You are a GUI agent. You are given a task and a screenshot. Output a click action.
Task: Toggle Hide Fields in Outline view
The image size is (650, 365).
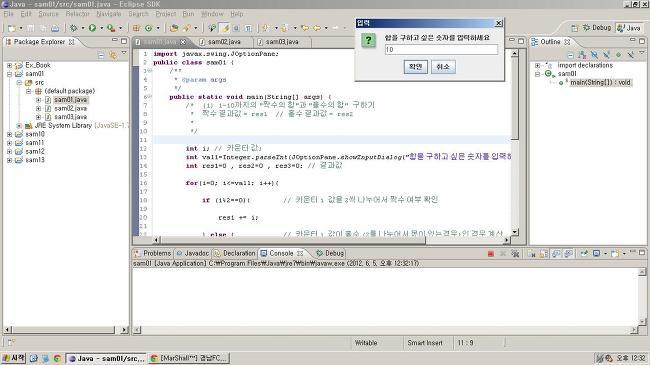tap(594, 55)
